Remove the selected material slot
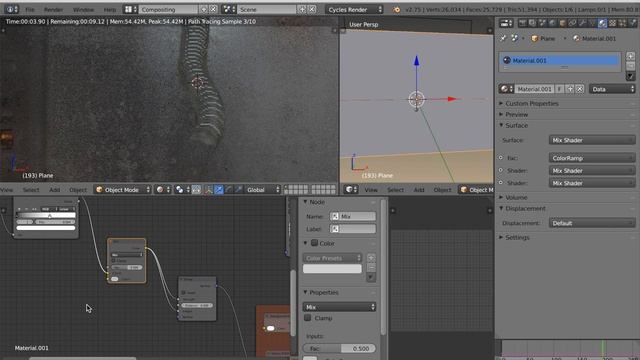The width and height of the screenshot is (640, 360). tap(630, 66)
